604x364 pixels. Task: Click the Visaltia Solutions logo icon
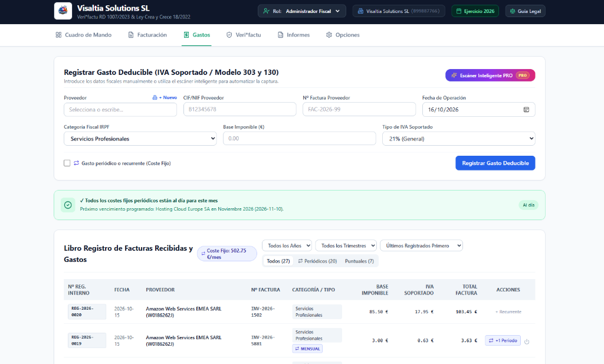click(63, 11)
